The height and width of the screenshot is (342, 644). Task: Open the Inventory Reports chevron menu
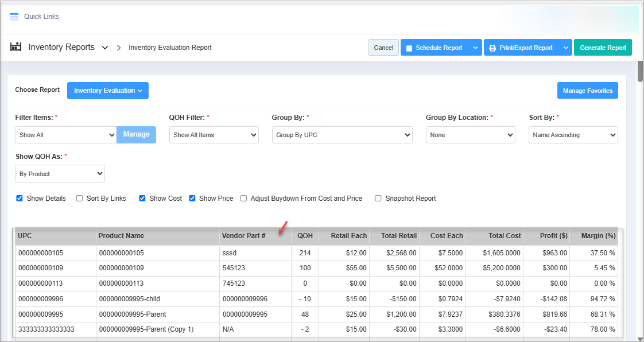(105, 48)
